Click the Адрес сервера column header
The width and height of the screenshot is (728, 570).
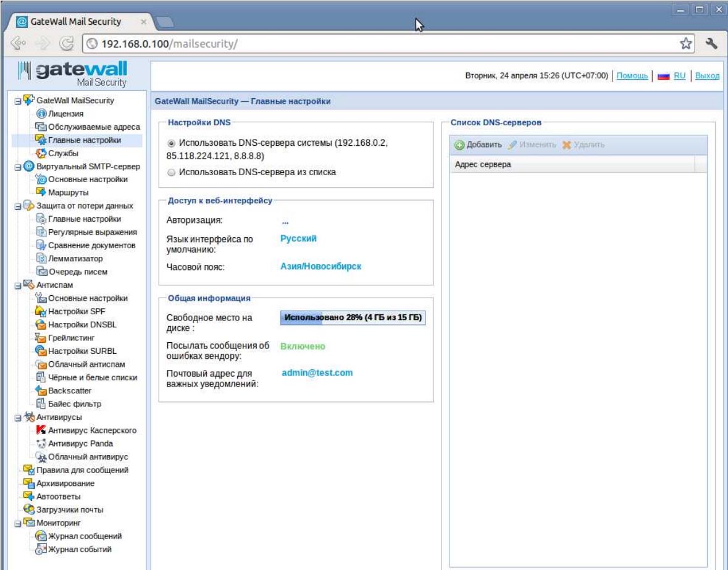click(x=572, y=164)
